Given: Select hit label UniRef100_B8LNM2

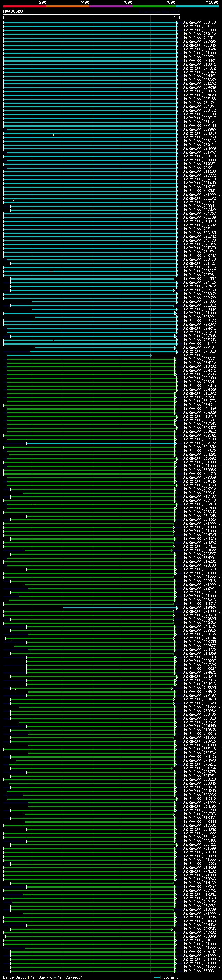Looking at the screenshot, I should tap(199, 279).
